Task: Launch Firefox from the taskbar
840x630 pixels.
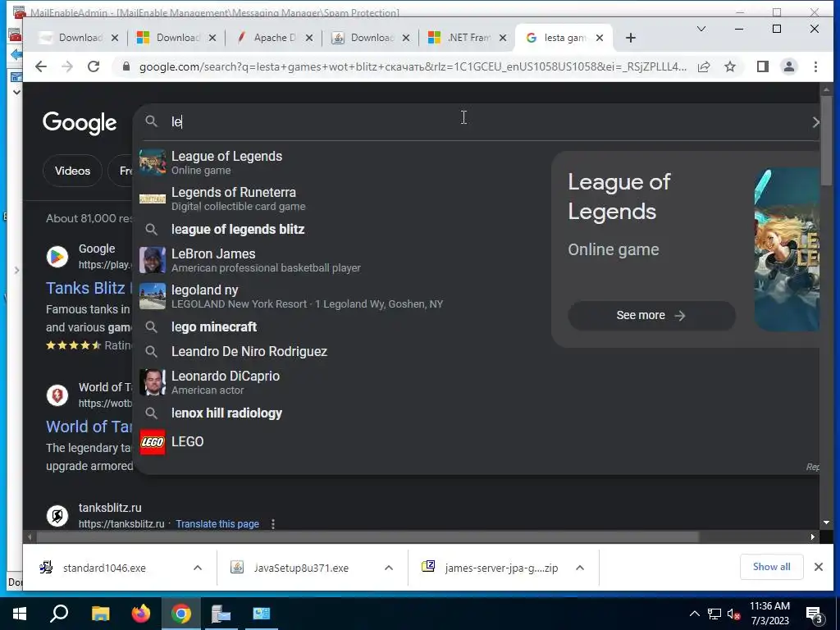Action: (x=141, y=614)
